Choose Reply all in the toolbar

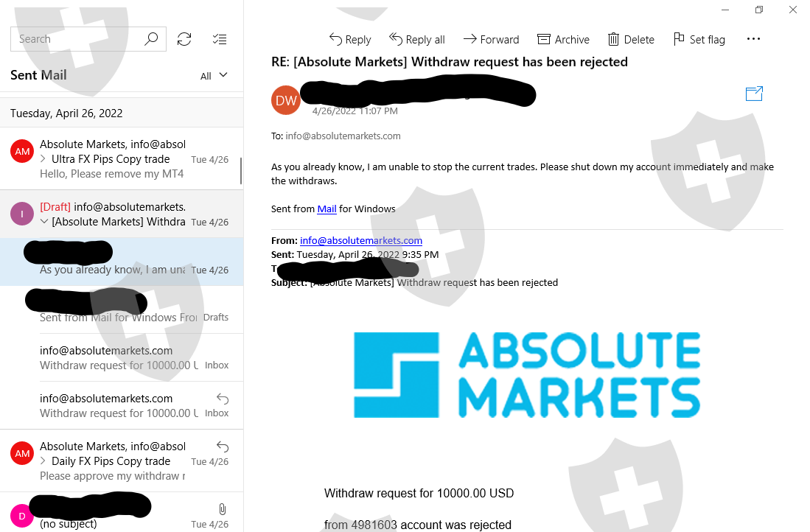click(x=417, y=39)
